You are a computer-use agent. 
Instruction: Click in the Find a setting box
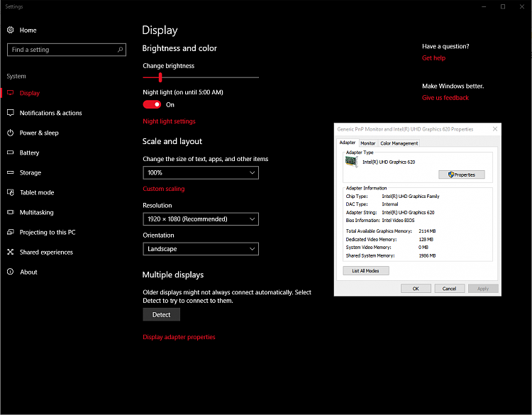point(67,50)
